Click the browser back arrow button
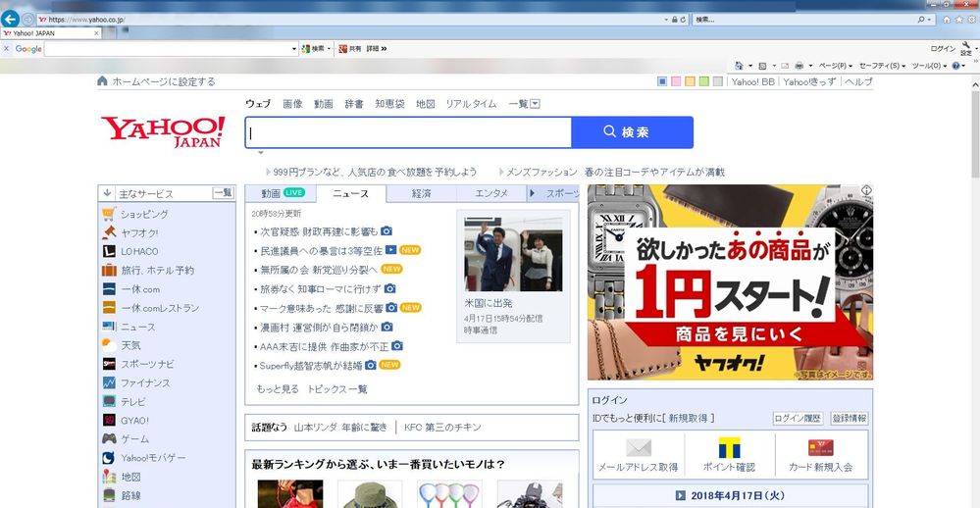 click(x=10, y=19)
